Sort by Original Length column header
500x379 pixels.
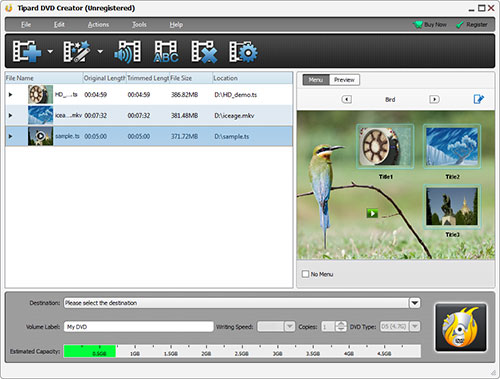tap(105, 78)
